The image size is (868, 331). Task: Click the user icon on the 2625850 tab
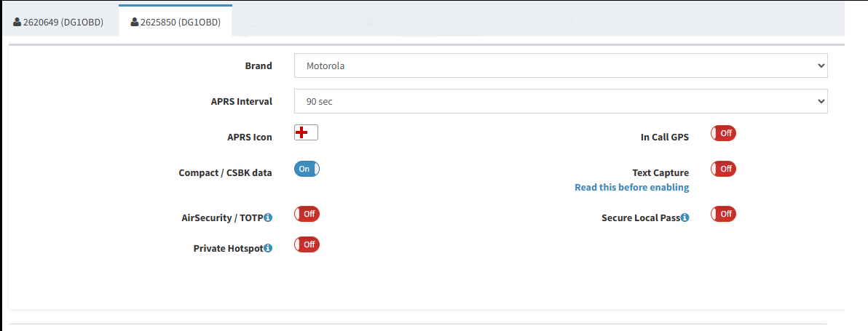[x=134, y=22]
